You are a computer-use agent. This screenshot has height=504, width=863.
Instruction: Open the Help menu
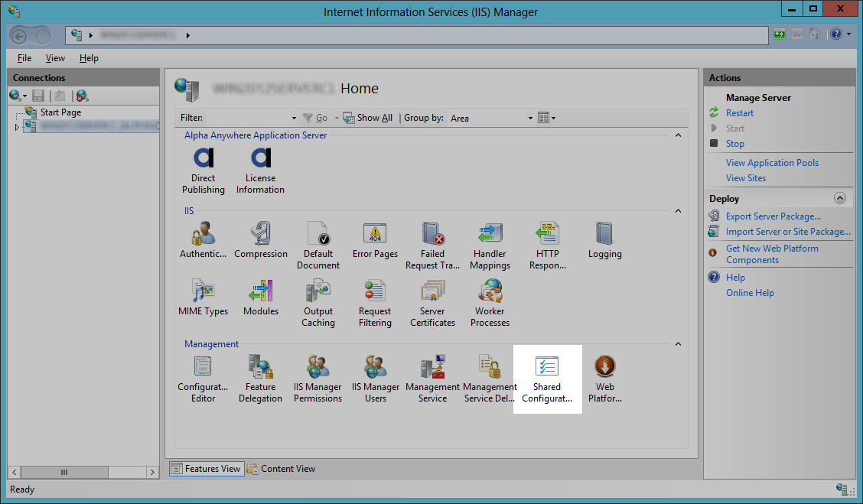(x=89, y=58)
